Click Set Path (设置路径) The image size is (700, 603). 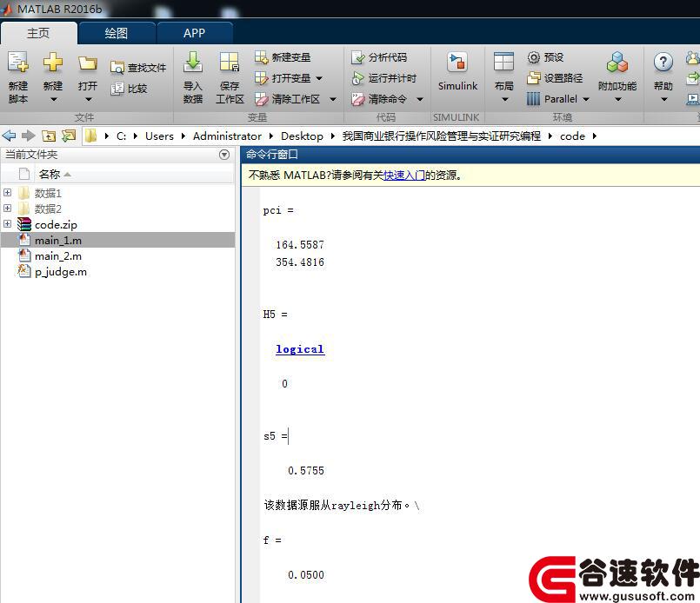555,78
